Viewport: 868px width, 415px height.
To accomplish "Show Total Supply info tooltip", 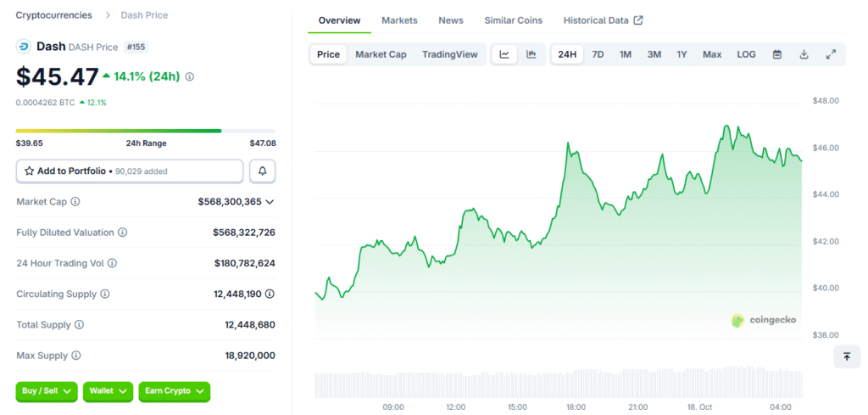I will [80, 325].
